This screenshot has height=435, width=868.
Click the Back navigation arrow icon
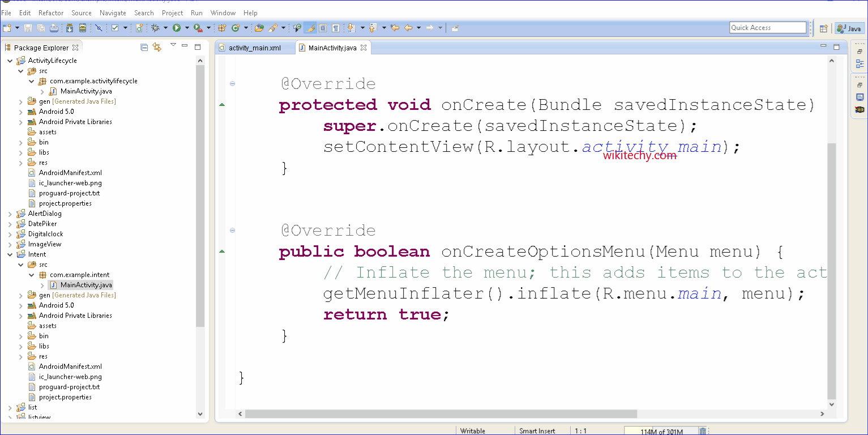[408, 28]
